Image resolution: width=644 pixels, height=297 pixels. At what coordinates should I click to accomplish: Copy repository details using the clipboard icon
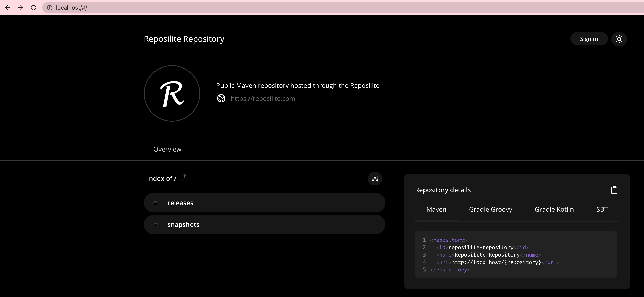click(x=614, y=190)
